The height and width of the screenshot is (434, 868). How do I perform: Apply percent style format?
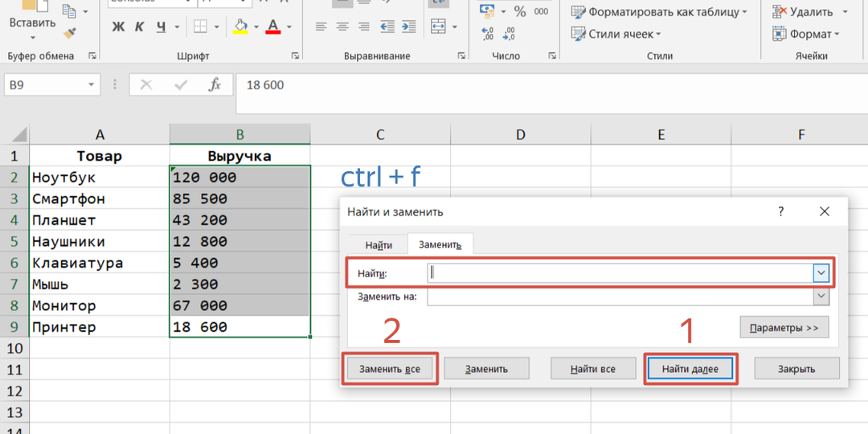[520, 11]
